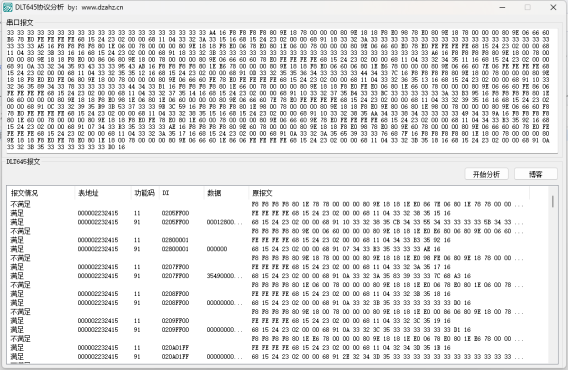The image size is (568, 370).
Task: Select the first 不满足 row in the list
Action: point(279,204)
